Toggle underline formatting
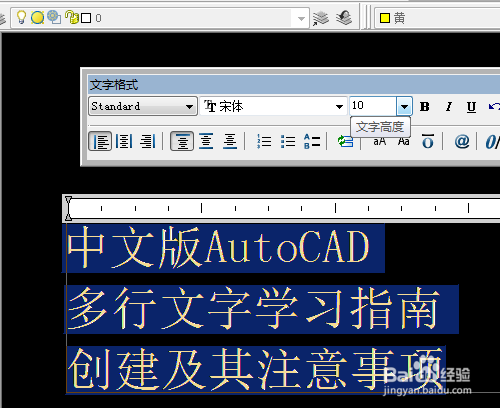 point(471,107)
